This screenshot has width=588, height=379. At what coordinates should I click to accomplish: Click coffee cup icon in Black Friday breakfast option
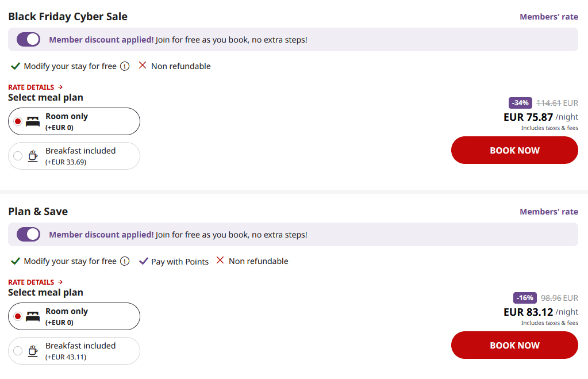pyautogui.click(x=33, y=156)
